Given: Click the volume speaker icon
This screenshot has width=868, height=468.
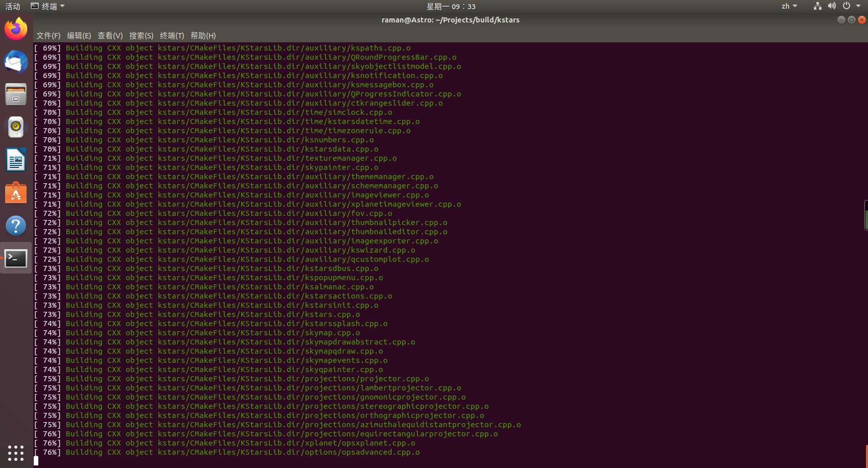Looking at the screenshot, I should pyautogui.click(x=832, y=6).
